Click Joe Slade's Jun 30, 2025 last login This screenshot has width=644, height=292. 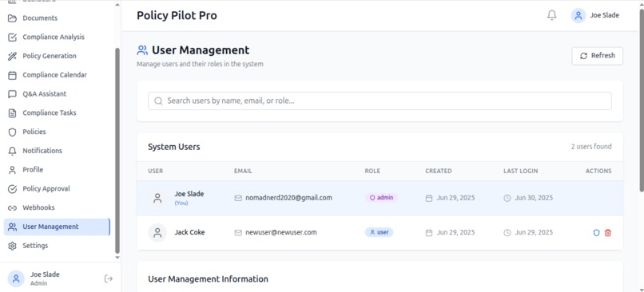point(534,198)
